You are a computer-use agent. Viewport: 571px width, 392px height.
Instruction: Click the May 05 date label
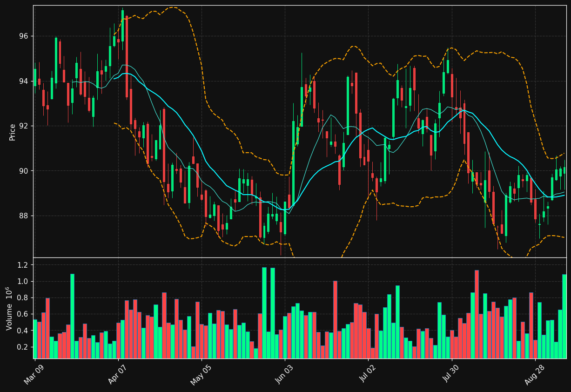pyautogui.click(x=201, y=374)
